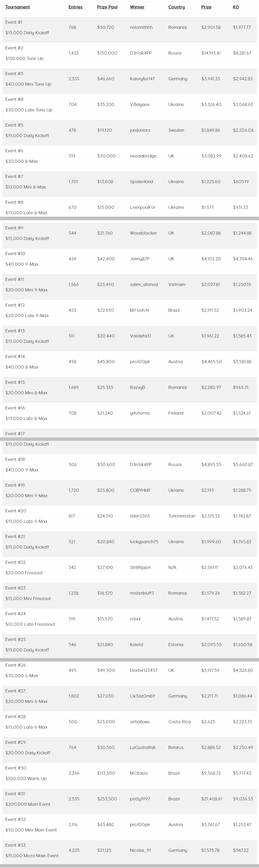Click the KO column header
The image size is (259, 868).
coord(236,7)
